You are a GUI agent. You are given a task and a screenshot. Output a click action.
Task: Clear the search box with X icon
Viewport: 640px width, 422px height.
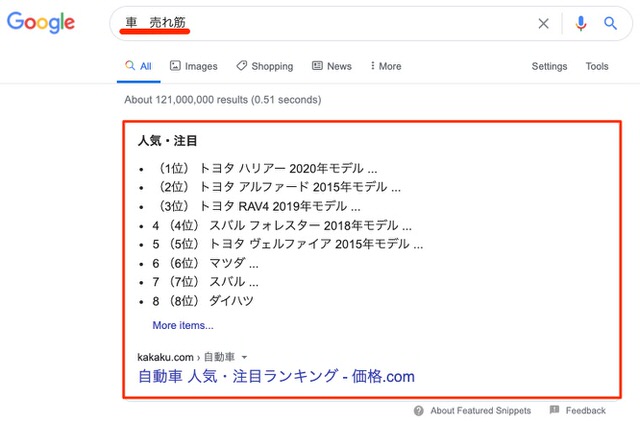(x=543, y=24)
